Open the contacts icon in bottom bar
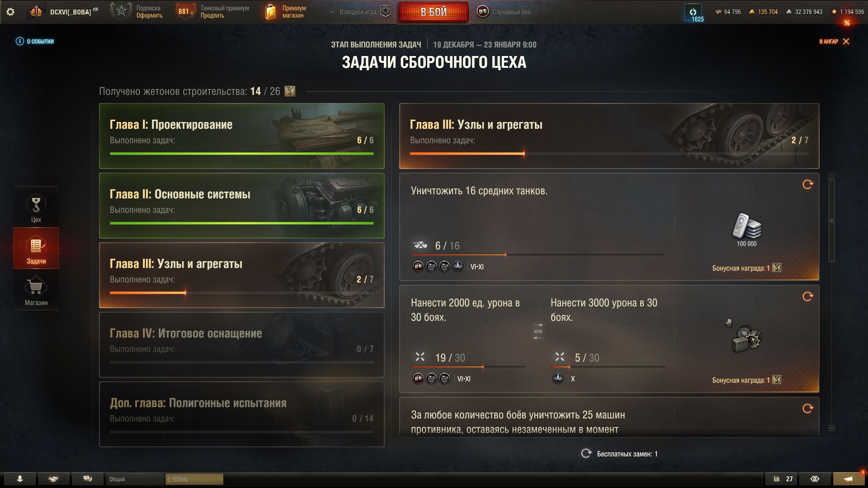This screenshot has width=868, height=488. 20,479
